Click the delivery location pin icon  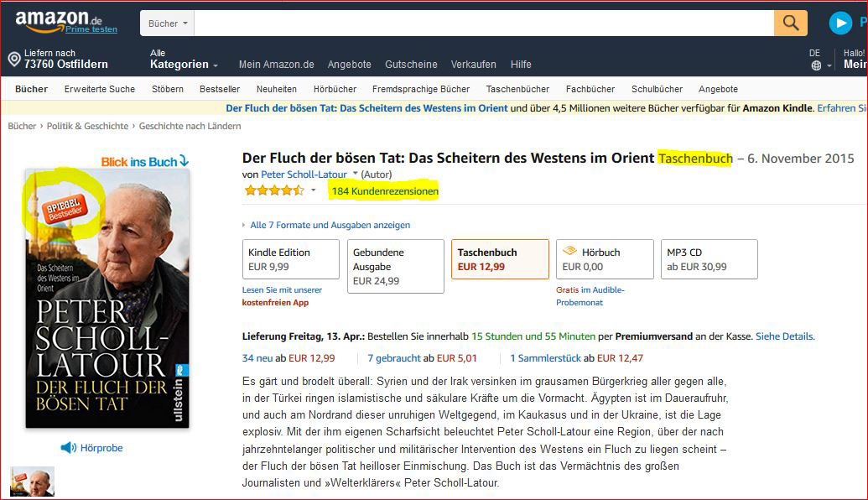tap(14, 59)
